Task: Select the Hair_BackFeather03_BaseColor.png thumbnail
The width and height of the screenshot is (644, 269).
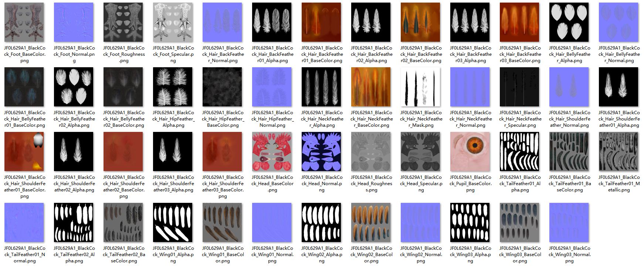Action: tap(519, 22)
